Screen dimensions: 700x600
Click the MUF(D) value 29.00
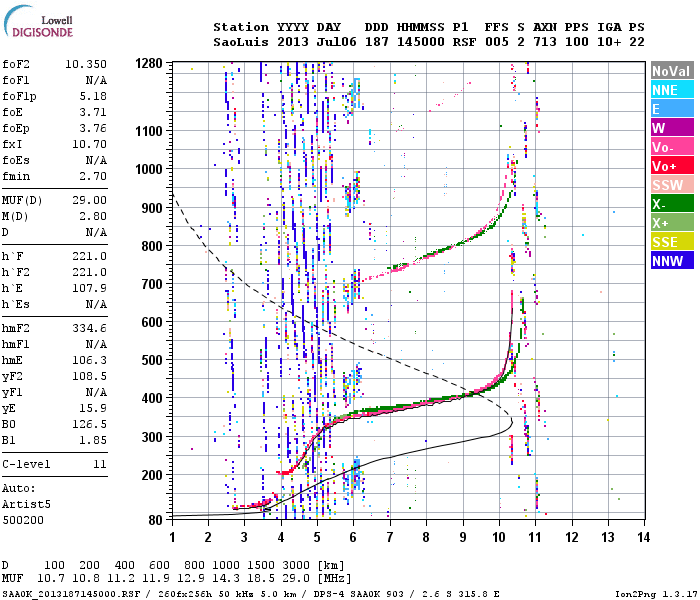pos(89,200)
